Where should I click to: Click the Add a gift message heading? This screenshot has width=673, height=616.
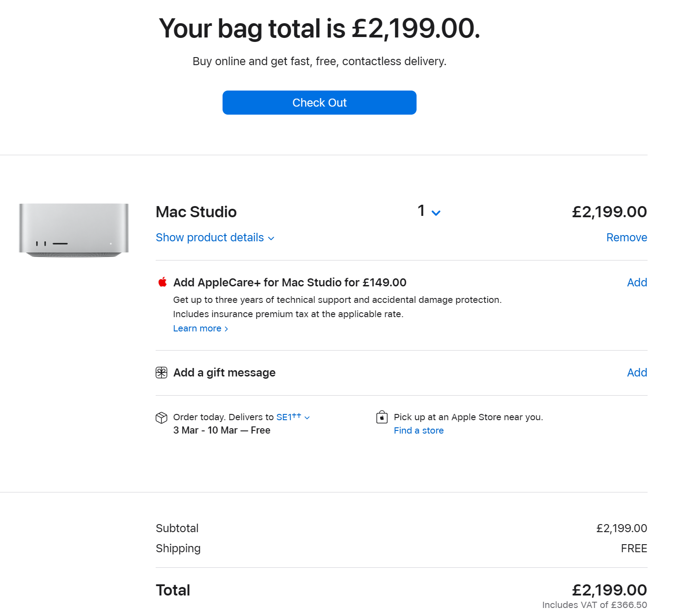224,372
